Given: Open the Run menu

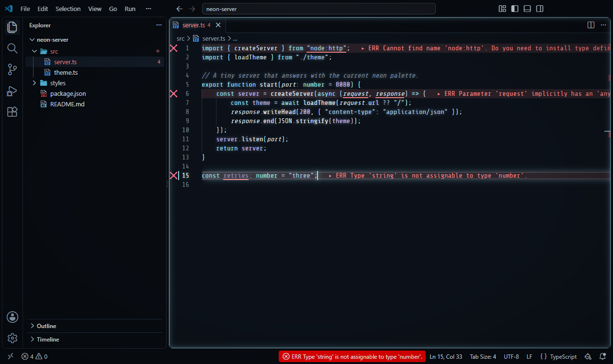Looking at the screenshot, I should 130,9.
